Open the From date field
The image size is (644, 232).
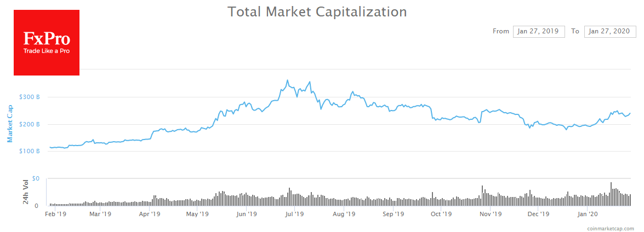pos(539,31)
